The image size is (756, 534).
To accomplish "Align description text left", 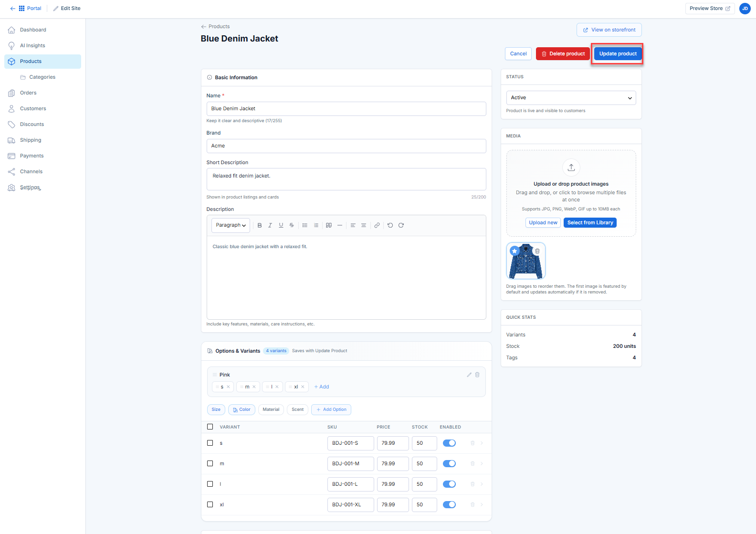I will point(353,225).
